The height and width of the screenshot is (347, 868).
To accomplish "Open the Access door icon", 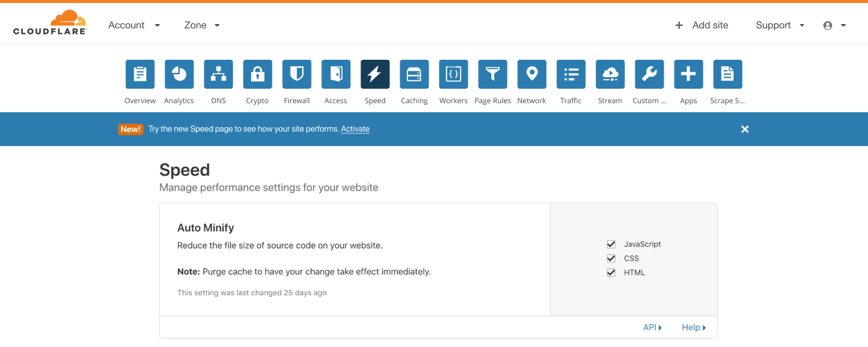I will click(336, 74).
